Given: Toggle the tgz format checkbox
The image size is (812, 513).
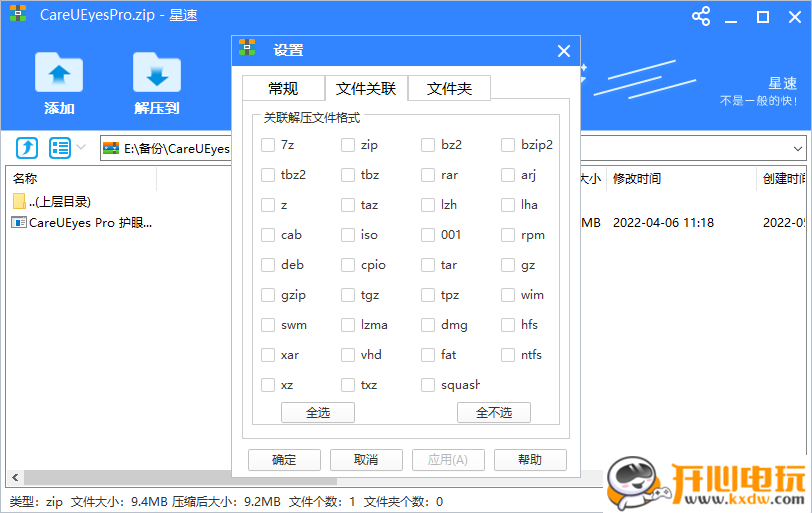Looking at the screenshot, I should point(348,295).
